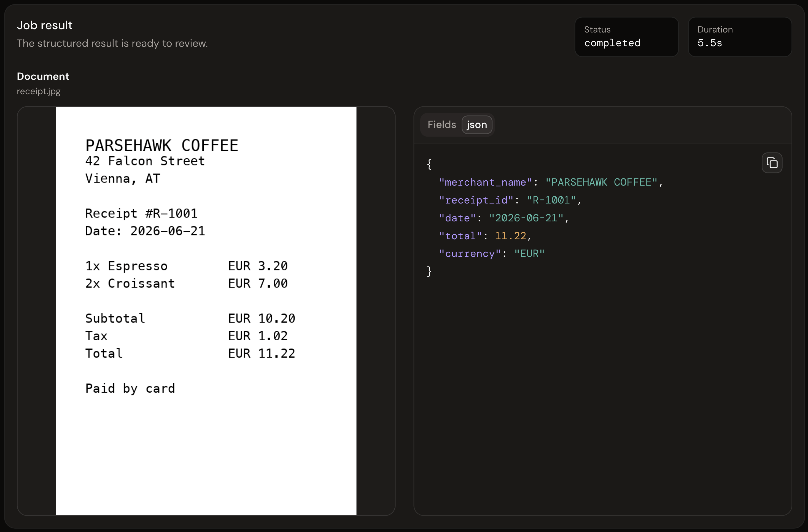Click the receipt.jpg file name
This screenshot has width=808, height=532.
(x=39, y=91)
